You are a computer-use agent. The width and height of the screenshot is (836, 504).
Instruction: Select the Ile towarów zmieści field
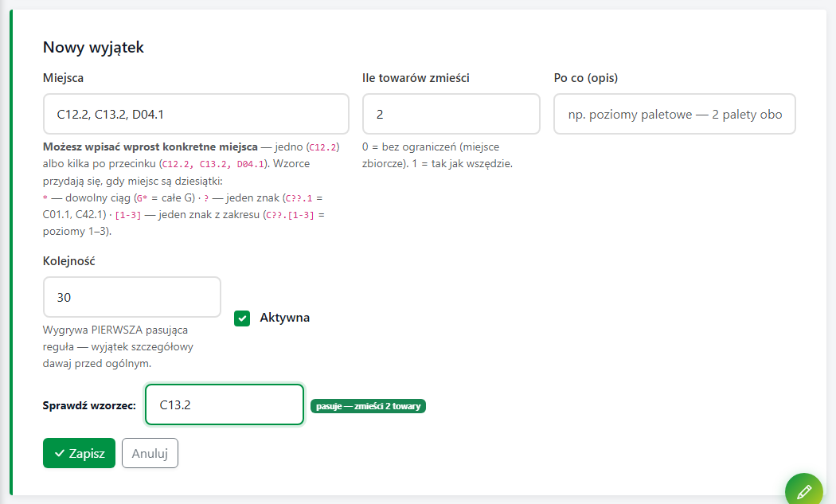coord(451,114)
